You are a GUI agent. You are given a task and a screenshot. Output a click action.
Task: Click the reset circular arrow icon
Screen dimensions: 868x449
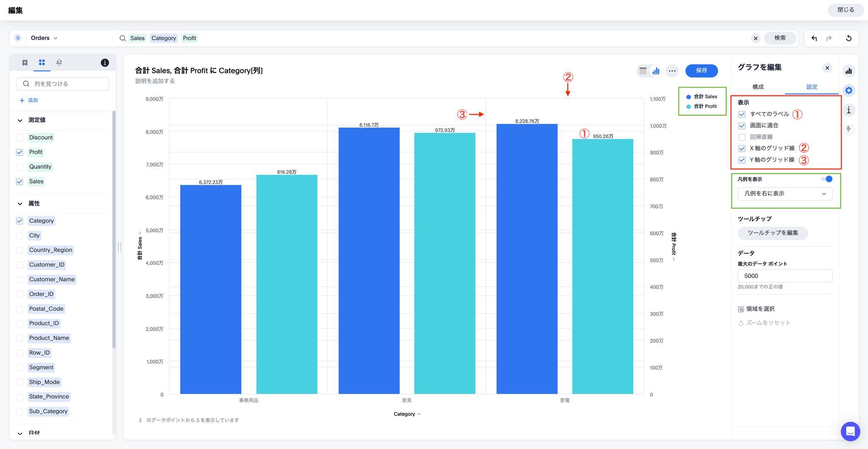(849, 38)
